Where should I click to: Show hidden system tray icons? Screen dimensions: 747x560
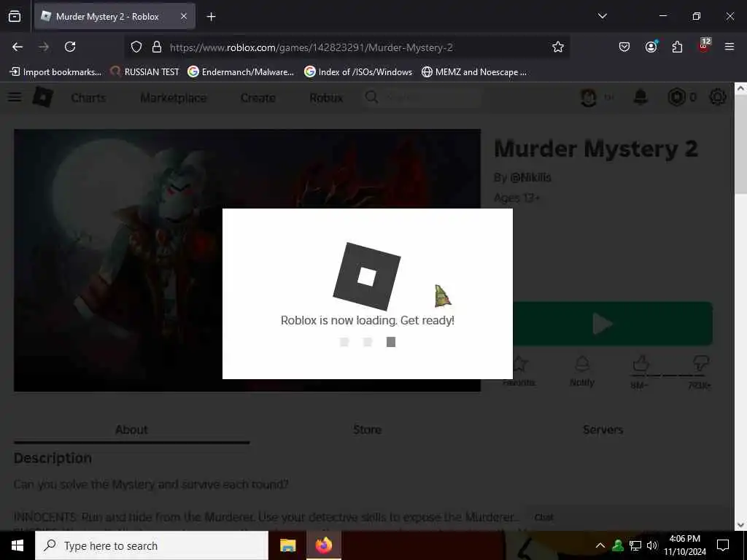(600, 545)
